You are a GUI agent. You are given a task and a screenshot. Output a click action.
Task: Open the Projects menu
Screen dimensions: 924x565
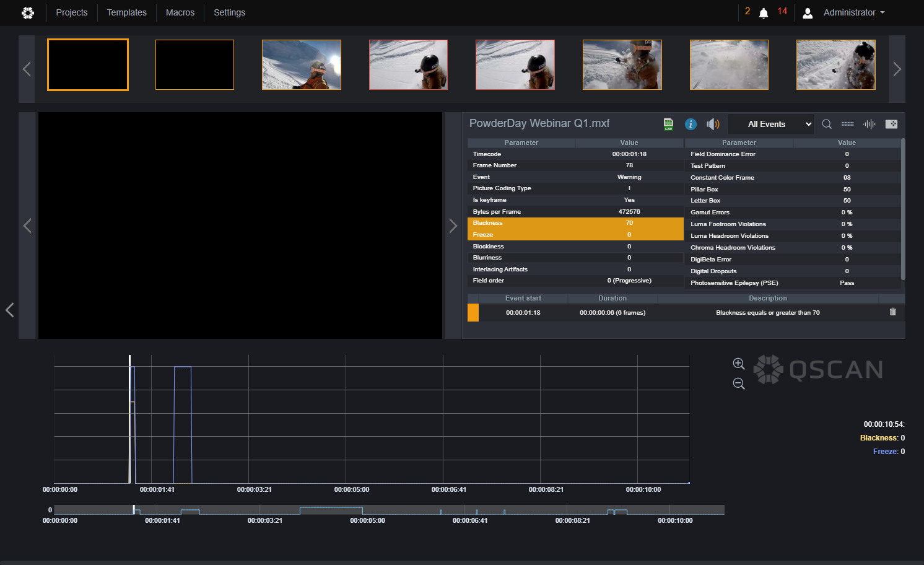tap(72, 12)
